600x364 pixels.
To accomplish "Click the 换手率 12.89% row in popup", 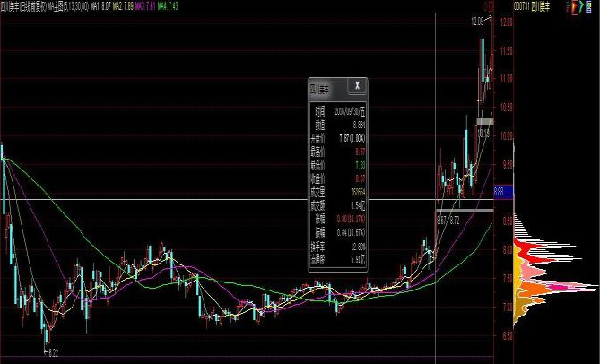I will 337,247.
